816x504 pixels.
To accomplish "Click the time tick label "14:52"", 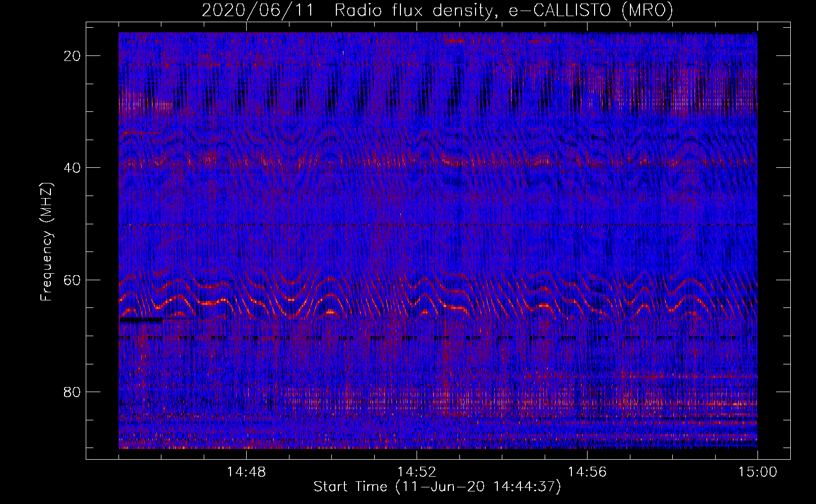I will [x=417, y=472].
